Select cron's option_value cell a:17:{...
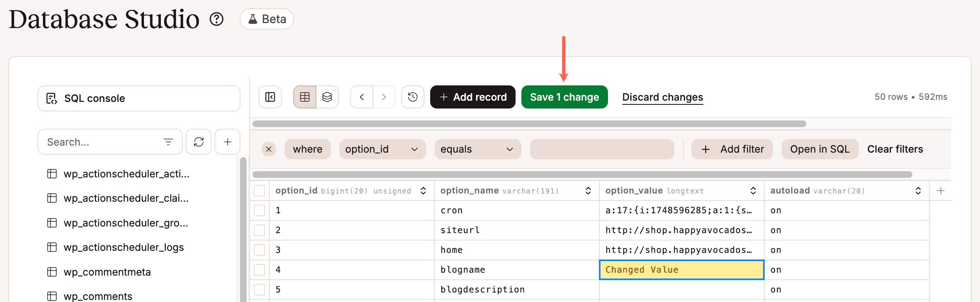Screen dimensions: 980x302 682,210
